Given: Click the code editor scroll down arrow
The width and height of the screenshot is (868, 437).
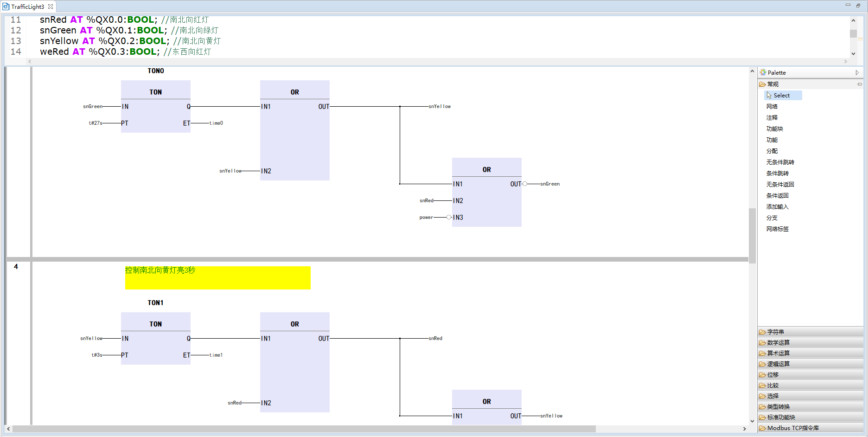Looking at the screenshot, I should [853, 54].
